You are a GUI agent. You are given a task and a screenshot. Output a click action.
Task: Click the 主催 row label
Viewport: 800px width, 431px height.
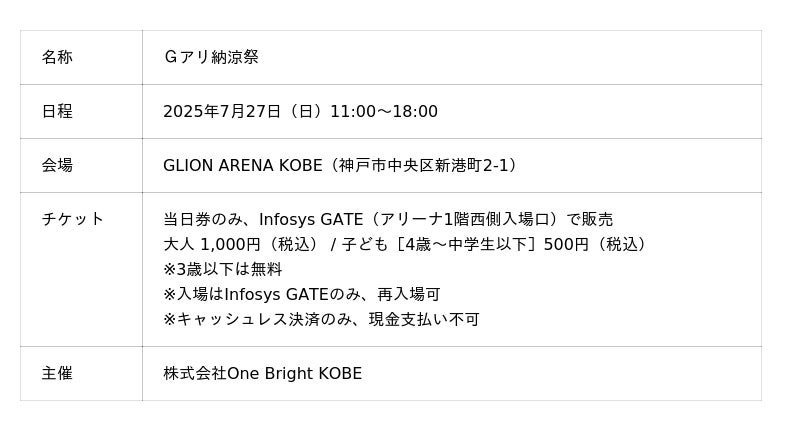click(x=57, y=373)
